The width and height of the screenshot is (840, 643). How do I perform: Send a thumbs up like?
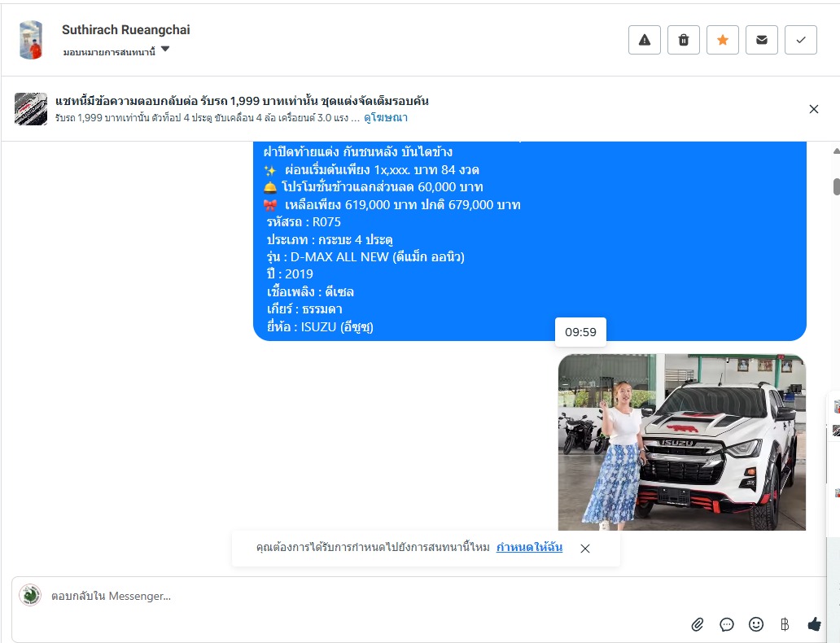click(814, 624)
